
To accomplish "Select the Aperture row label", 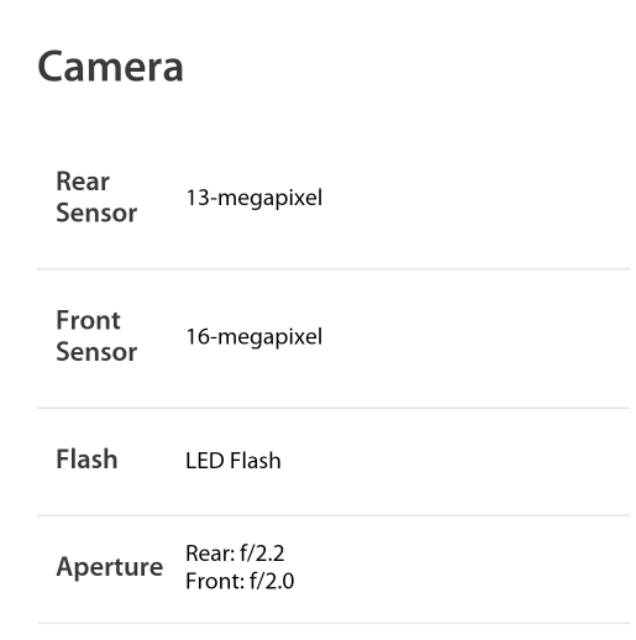I will click(109, 567).
